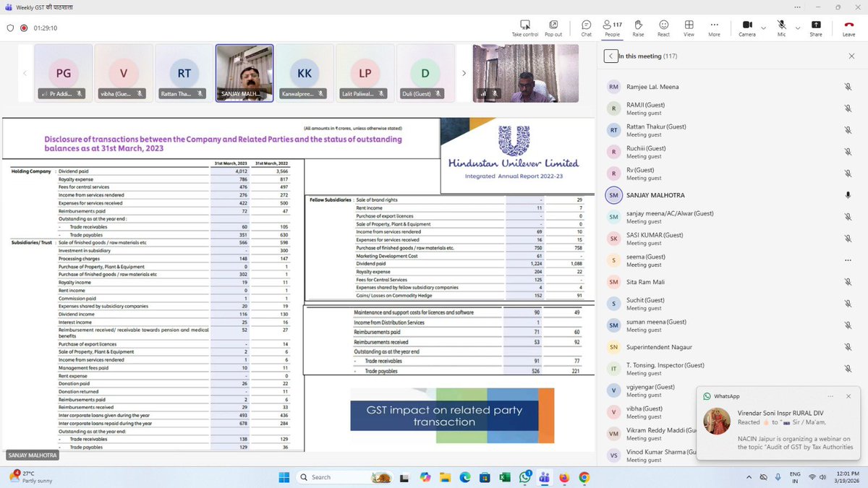The width and height of the screenshot is (868, 488).
Task: Close the In this meeting panel
Action: click(851, 56)
